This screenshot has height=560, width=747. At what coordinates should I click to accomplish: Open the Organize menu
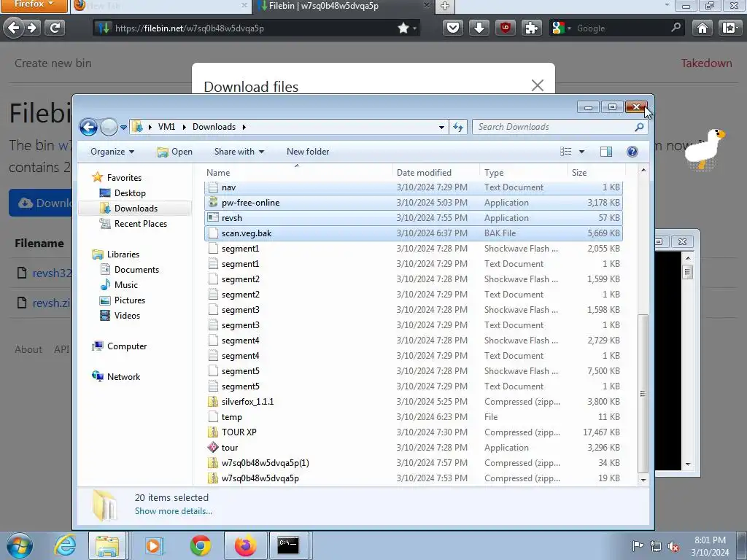112,152
